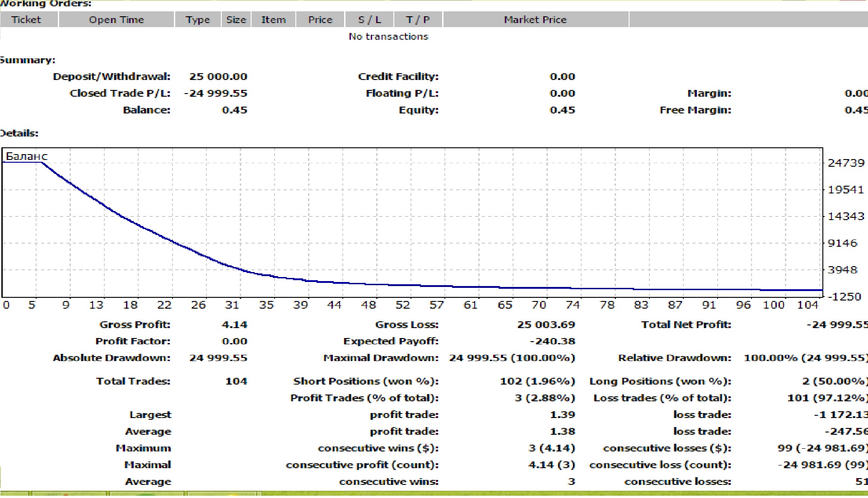Select the Closed Trade P/L value
This screenshot has height=498, width=868.
[215, 93]
